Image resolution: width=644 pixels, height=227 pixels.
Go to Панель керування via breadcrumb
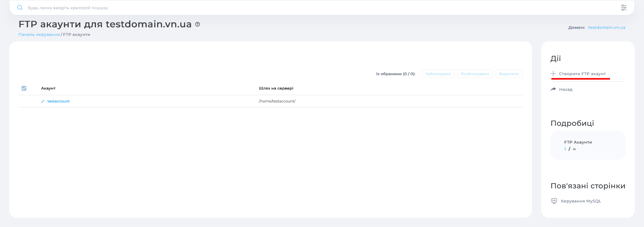pos(39,35)
